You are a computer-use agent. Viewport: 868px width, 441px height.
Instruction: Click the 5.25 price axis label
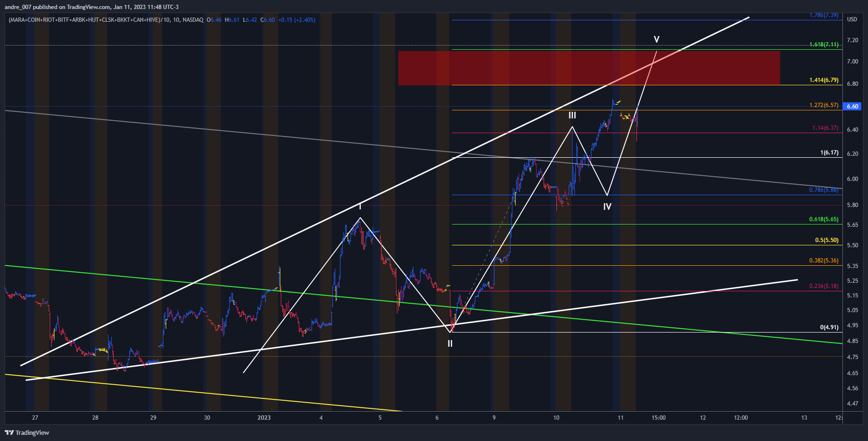pyautogui.click(x=852, y=281)
